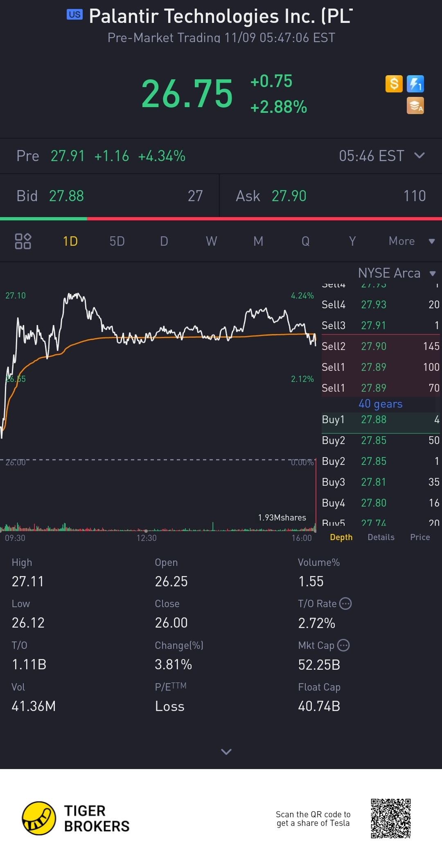Image resolution: width=442 pixels, height=868 pixels.
Task: Open the NYSE Arca exchange dropdown
Action: pyautogui.click(x=397, y=273)
